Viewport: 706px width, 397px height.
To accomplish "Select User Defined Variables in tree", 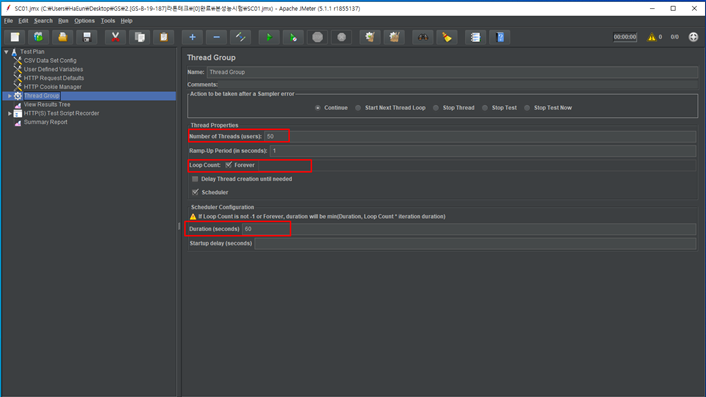I will coord(53,69).
